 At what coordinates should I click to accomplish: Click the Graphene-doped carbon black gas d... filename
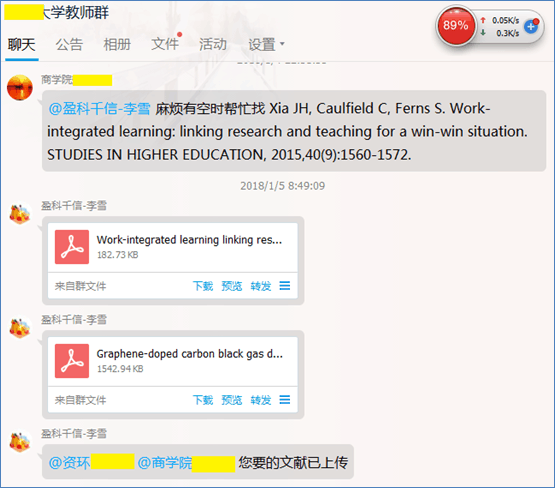pos(190,354)
